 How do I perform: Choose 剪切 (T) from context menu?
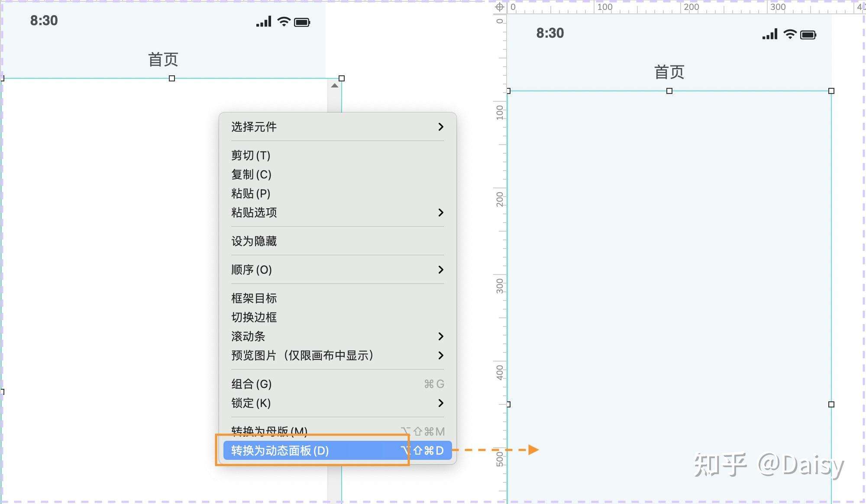coord(337,155)
